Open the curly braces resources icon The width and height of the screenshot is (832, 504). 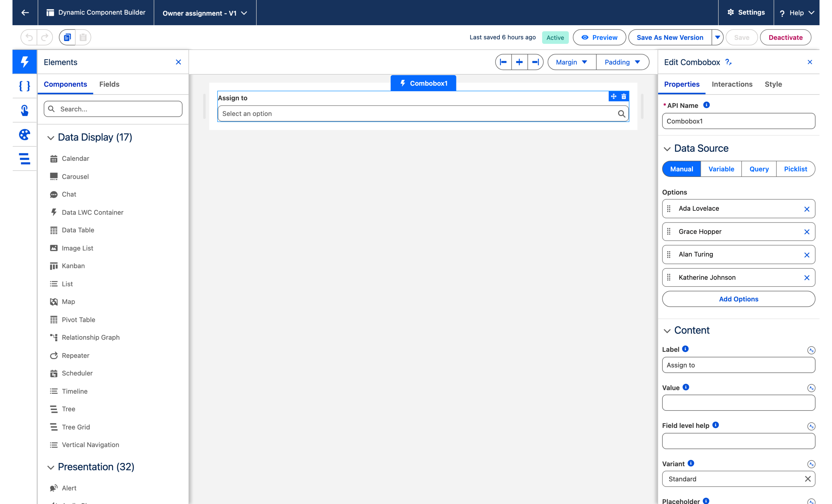[x=25, y=86]
